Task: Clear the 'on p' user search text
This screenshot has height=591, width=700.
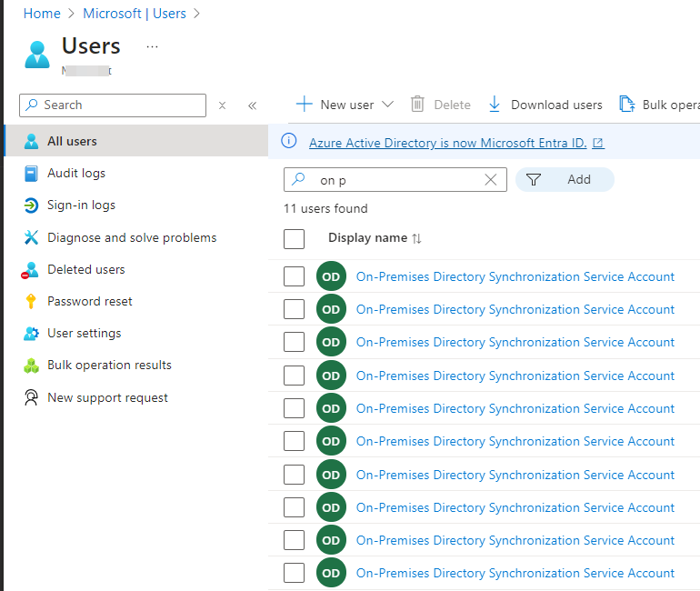Action: 491,179
